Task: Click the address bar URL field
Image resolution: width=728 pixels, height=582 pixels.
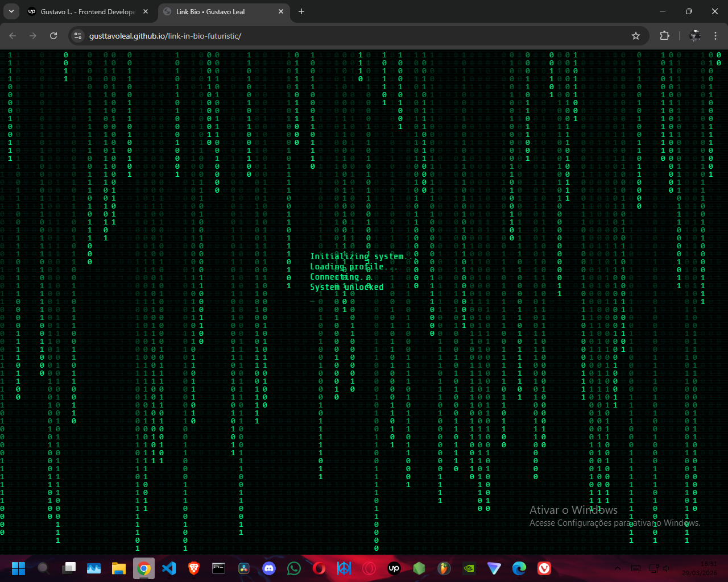Action: pos(341,36)
